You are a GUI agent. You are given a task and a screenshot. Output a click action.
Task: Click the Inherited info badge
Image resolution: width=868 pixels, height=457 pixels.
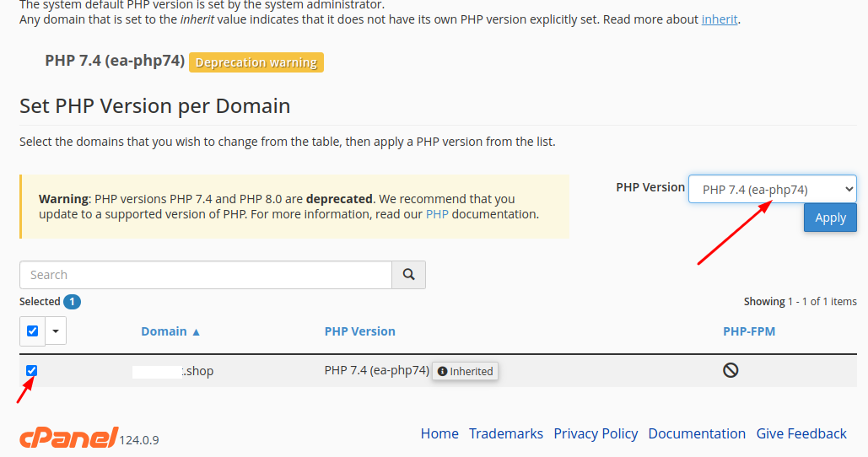coord(465,371)
